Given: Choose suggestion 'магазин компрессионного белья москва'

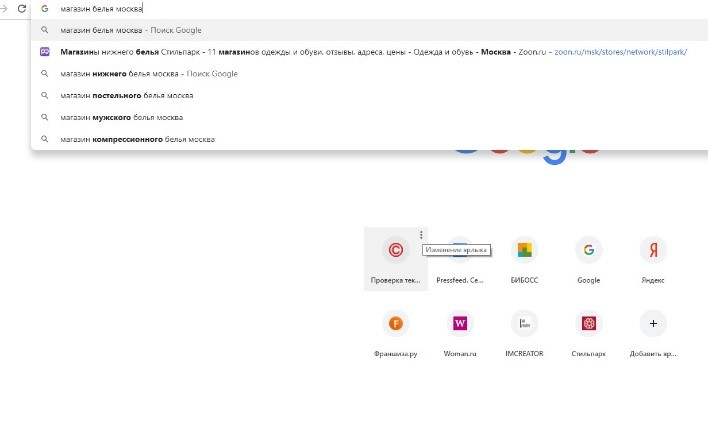Looking at the screenshot, I should coord(369,139).
